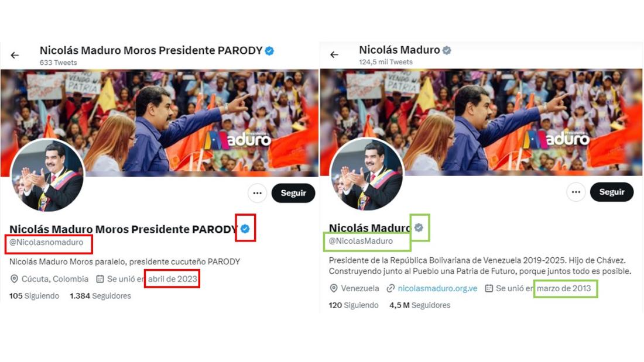Click the link icon before nicolasmaduro.org.ve
644x362 pixels.
tap(390, 288)
